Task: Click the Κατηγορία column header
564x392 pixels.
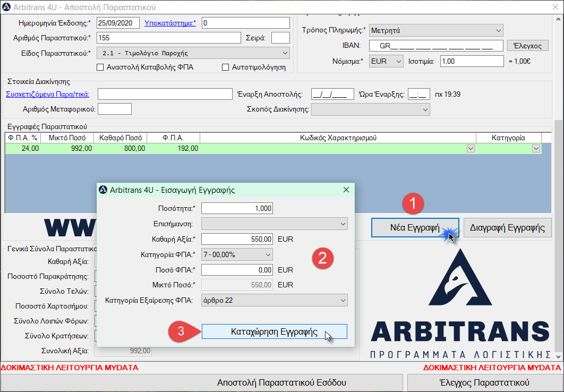Action: pos(509,138)
